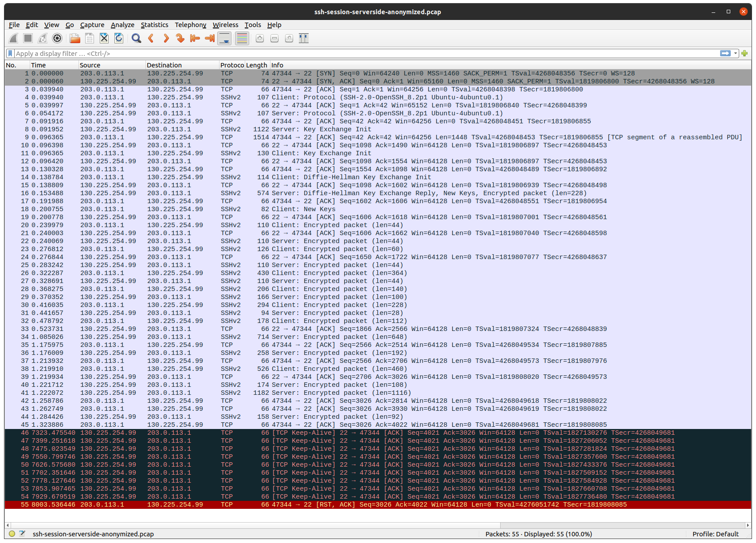Click the stop capture square icon
The height and width of the screenshot is (543, 756).
tap(28, 39)
